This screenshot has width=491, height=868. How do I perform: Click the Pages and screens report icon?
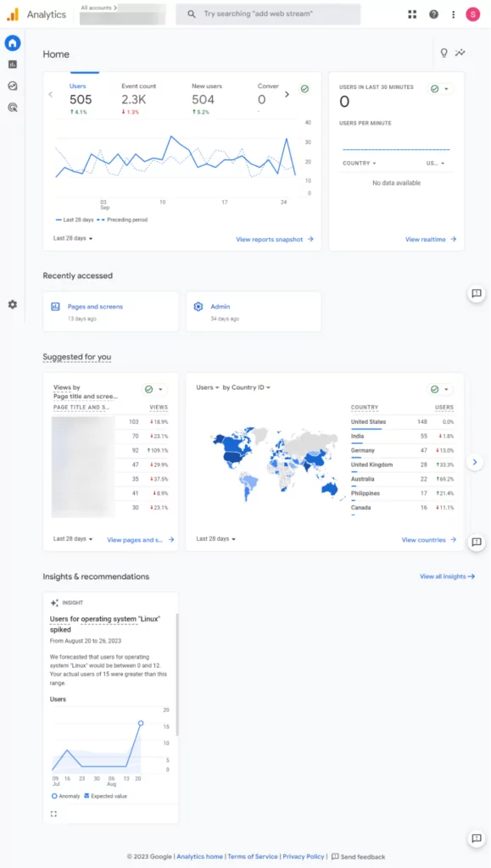click(55, 307)
